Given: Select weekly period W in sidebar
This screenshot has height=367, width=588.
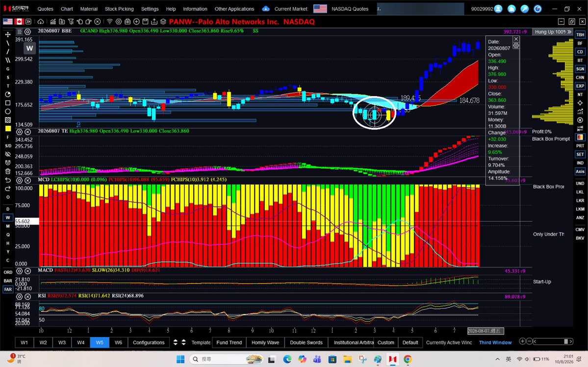Looking at the screenshot, I should click(7, 218).
